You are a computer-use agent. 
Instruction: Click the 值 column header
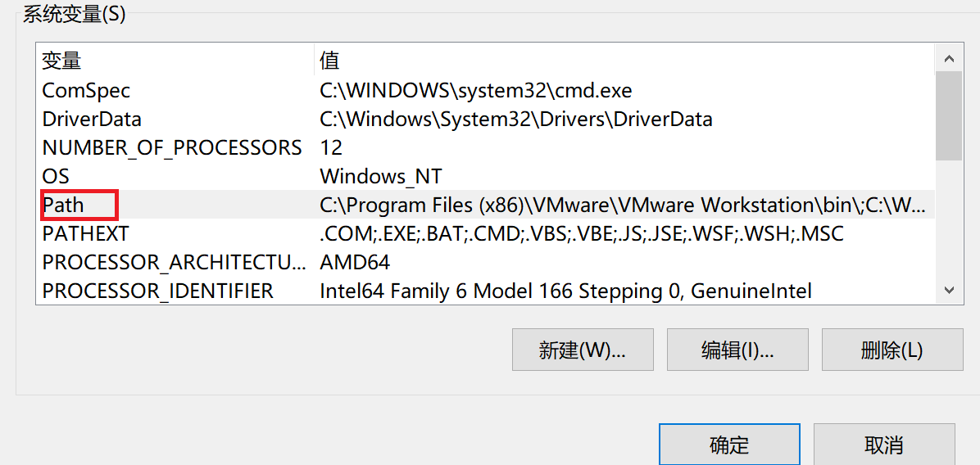coord(329,61)
